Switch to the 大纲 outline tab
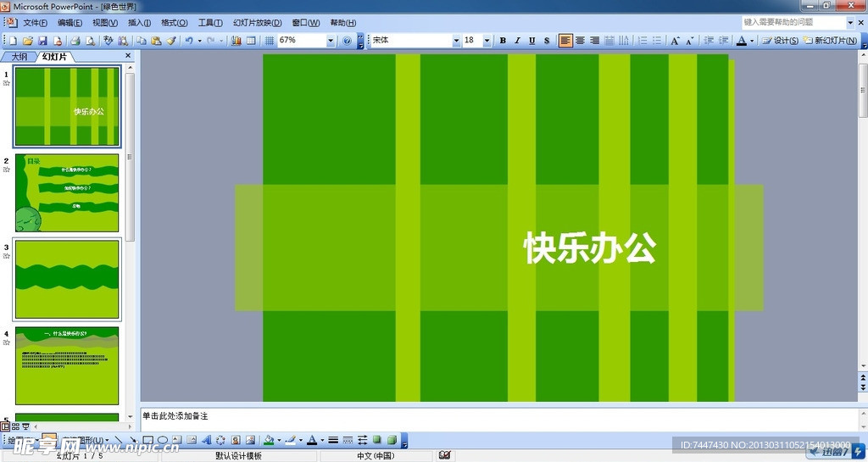The width and height of the screenshot is (868, 462). click(19, 57)
